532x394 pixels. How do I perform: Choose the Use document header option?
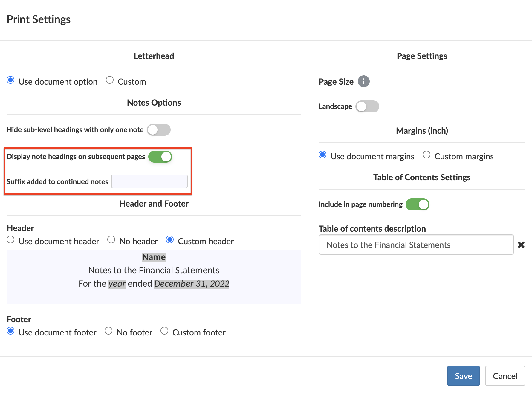11,240
